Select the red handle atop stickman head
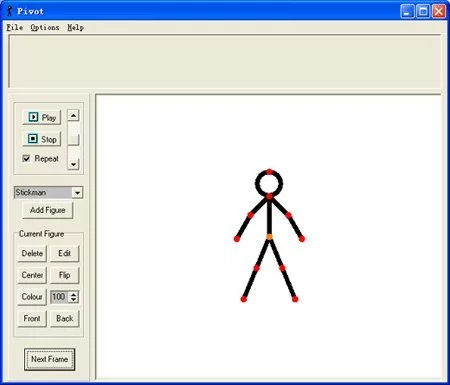Image resolution: width=450 pixels, height=385 pixels. [269, 172]
